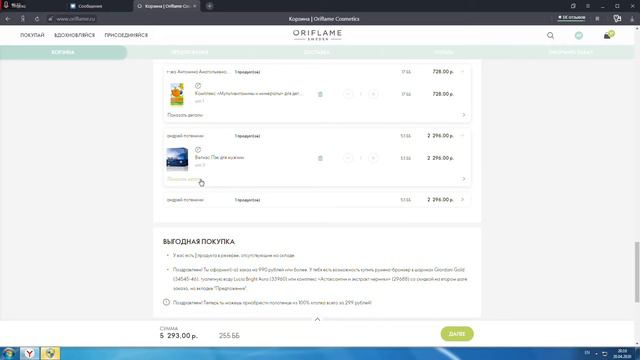Open the third taskbar application icon
Viewport: 640px width, 360px height.
[50, 353]
